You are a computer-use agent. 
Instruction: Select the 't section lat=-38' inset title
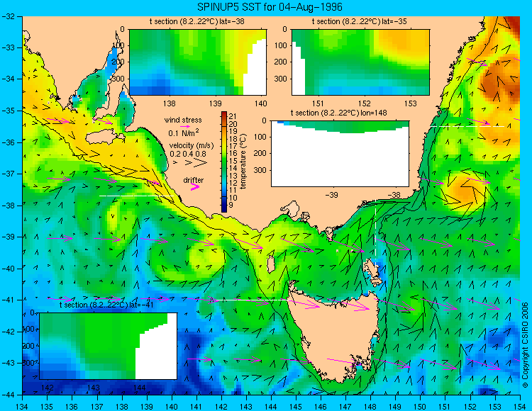coord(196,22)
